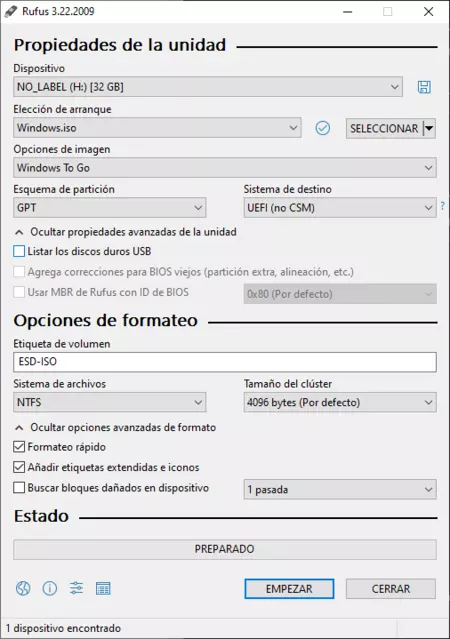This screenshot has height=639, width=450.
Task: Enable Listar los discos duros USB
Action: point(19,251)
